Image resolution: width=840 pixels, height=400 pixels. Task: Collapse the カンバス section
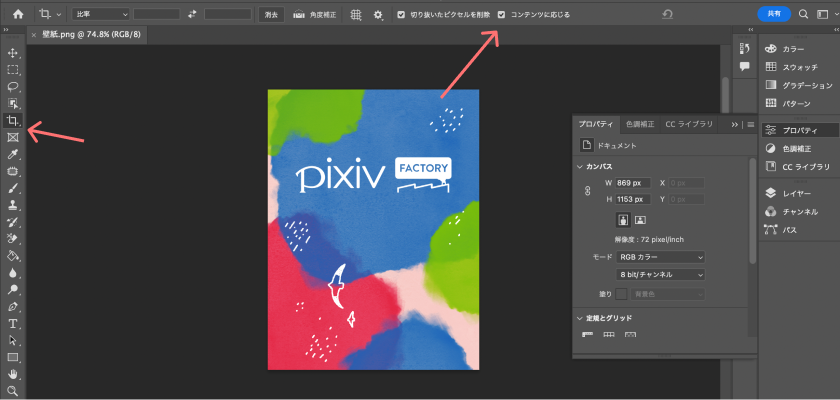579,167
